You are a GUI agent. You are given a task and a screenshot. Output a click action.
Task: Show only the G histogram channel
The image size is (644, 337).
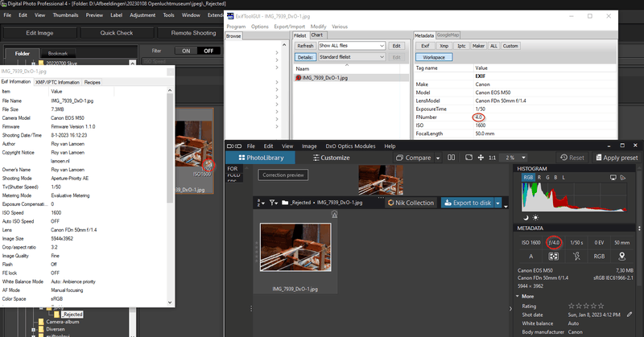(547, 177)
